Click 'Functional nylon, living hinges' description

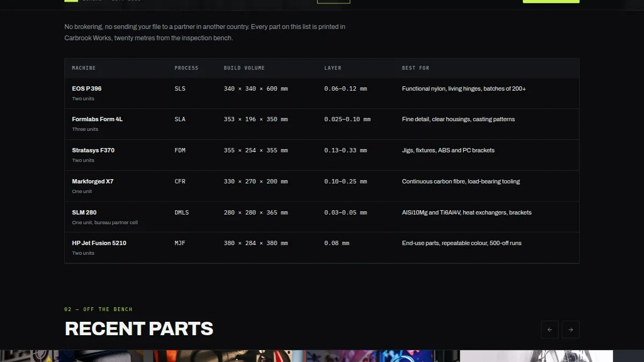[x=464, y=88]
